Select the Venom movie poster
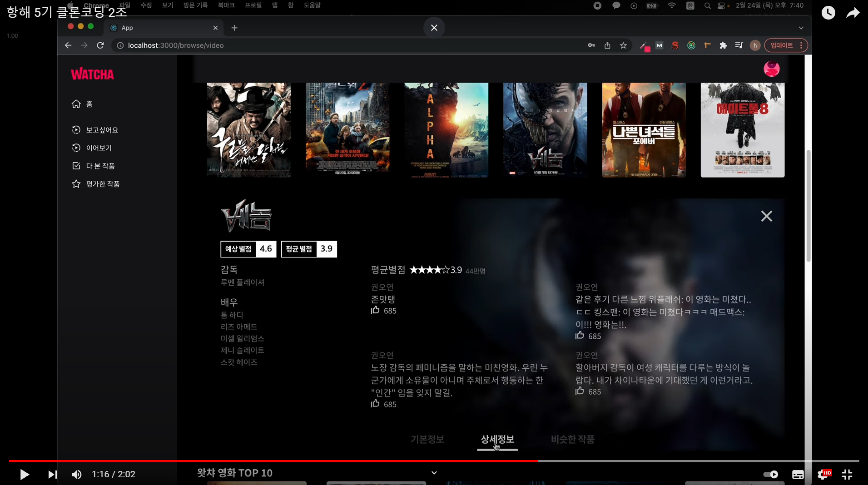This screenshot has height=485, width=868. point(545,130)
